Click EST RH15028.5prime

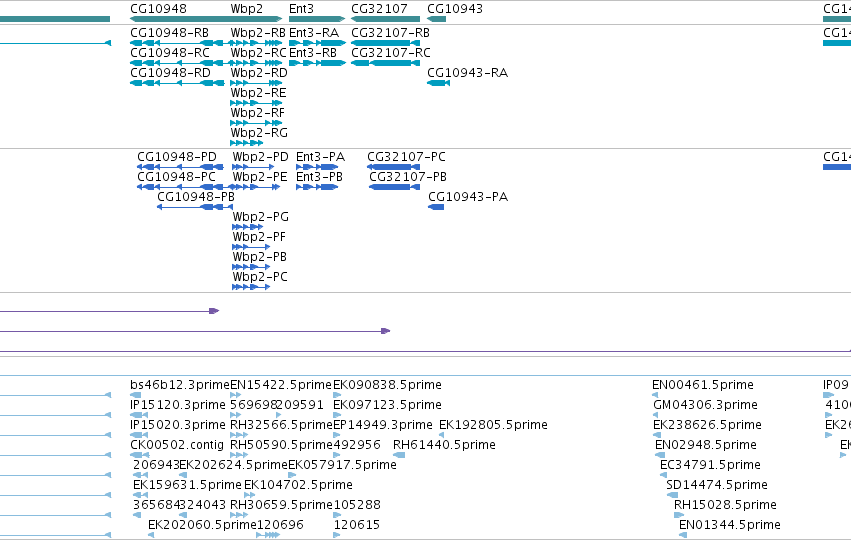coord(725,505)
